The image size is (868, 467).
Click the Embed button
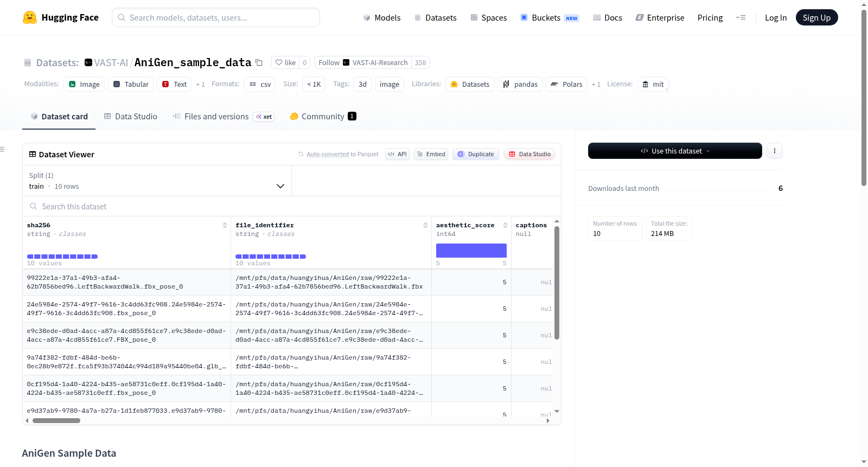pyautogui.click(x=431, y=155)
